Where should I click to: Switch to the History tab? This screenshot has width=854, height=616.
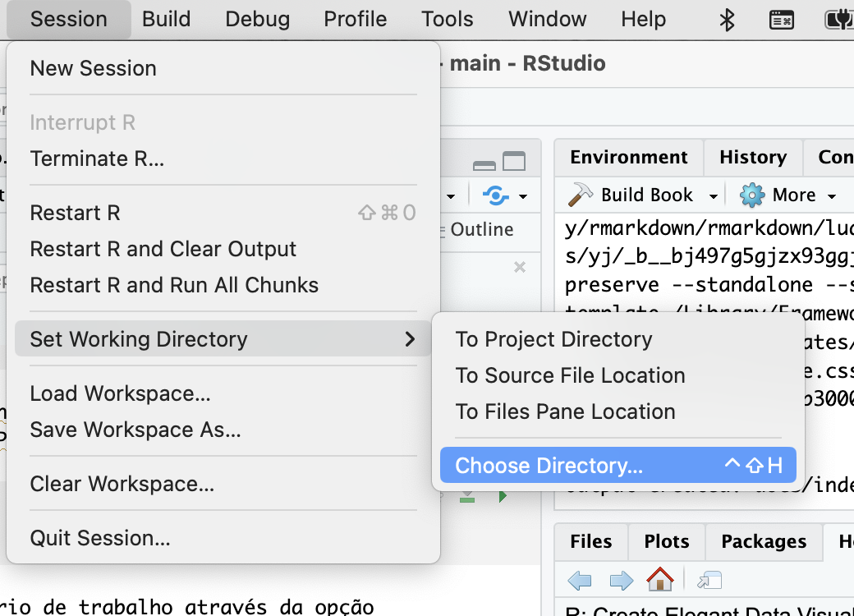coord(752,157)
